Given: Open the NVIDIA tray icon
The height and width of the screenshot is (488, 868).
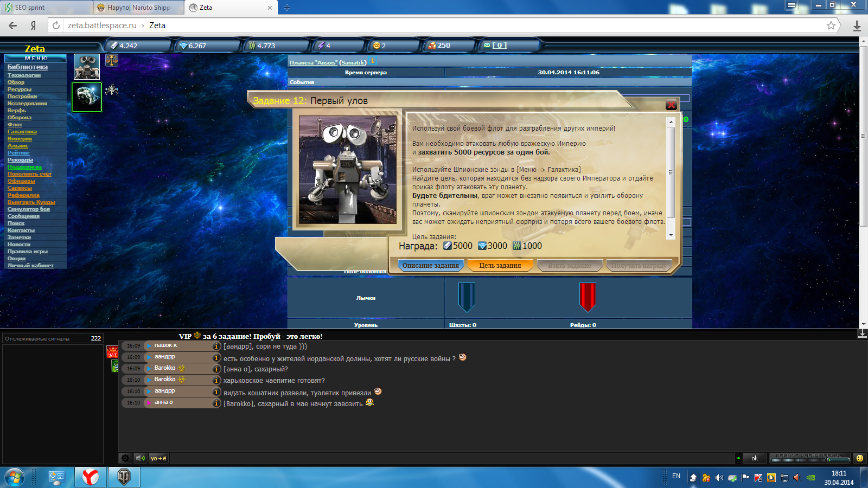Looking at the screenshot, I should [810, 478].
